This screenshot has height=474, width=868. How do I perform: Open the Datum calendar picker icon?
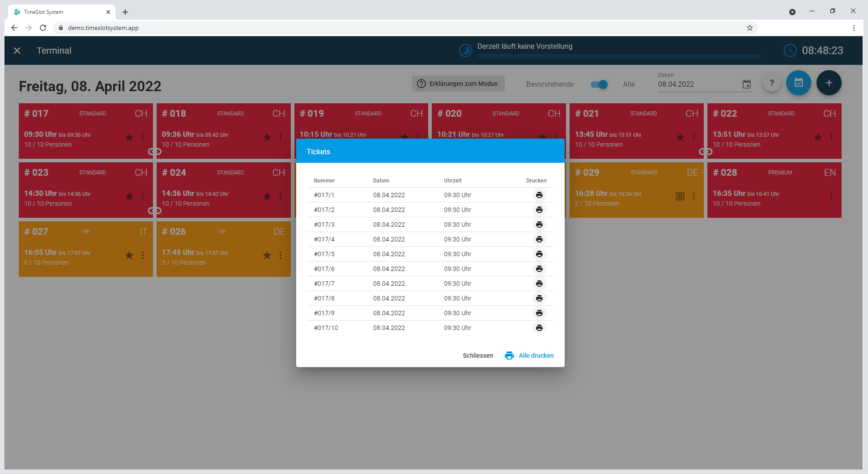(x=747, y=84)
